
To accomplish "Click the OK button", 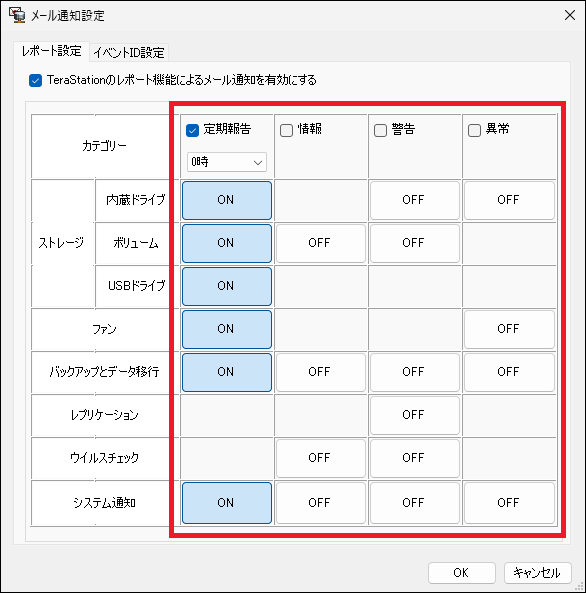I will click(462, 573).
